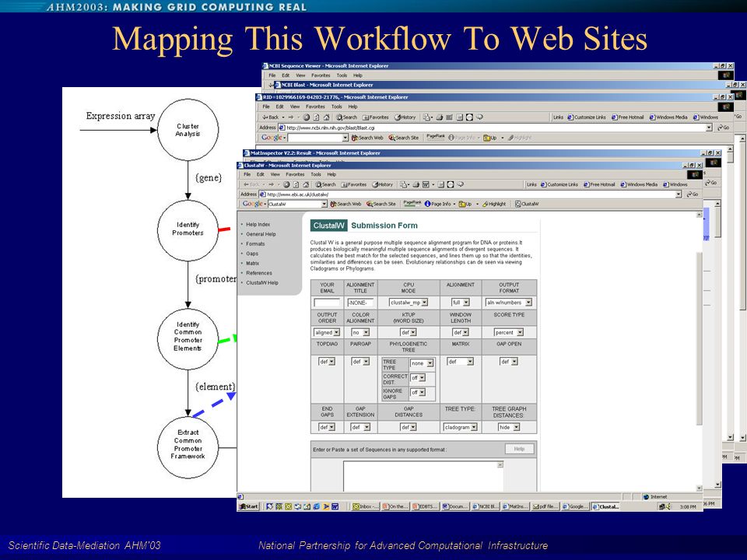The width and height of the screenshot is (747, 560).
Task: Open the IGNORE GAPS off dropdown
Action: (417, 392)
